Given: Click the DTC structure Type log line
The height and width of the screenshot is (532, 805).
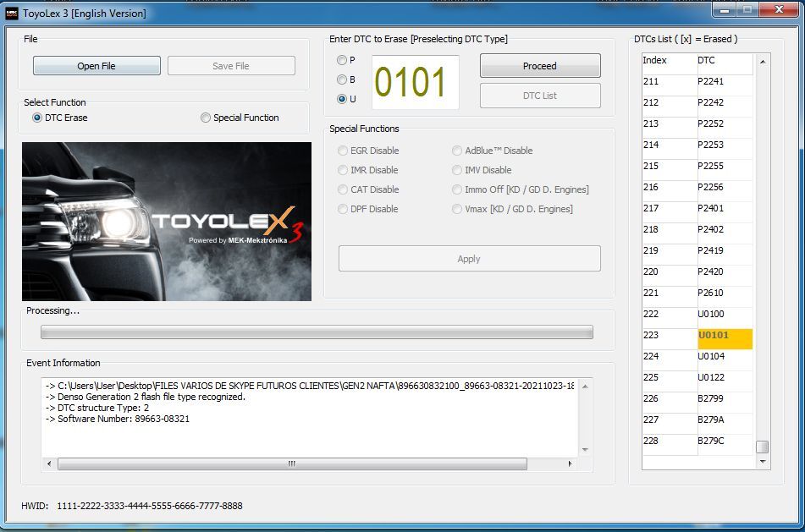Looking at the screenshot, I should click(97, 408).
